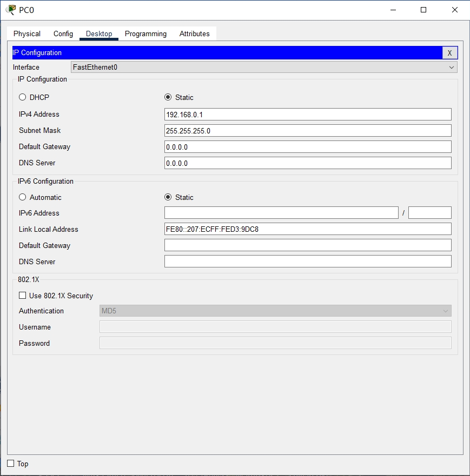Open the Physical tab

pos(27,33)
